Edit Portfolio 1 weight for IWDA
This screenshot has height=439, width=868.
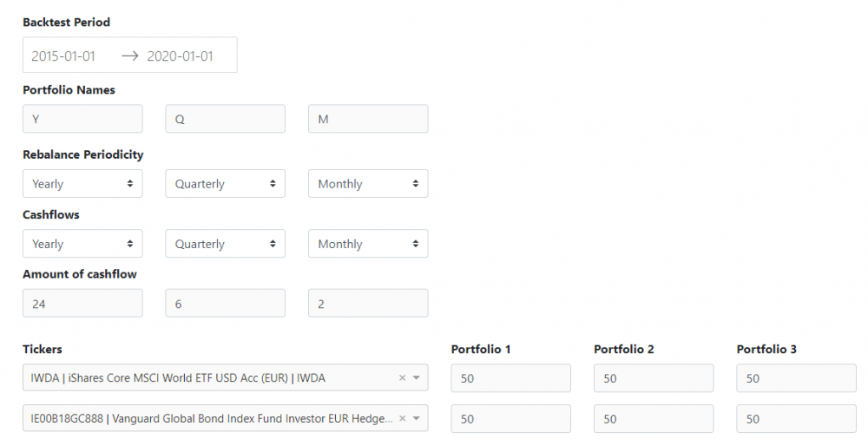[510, 378]
